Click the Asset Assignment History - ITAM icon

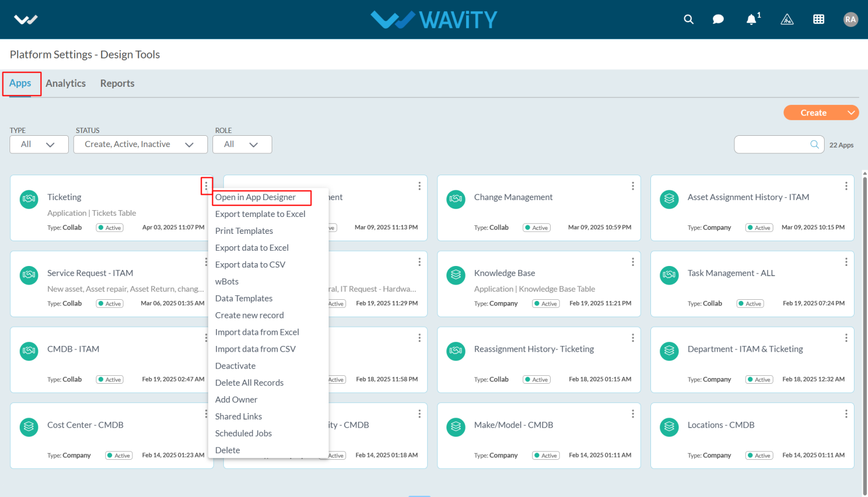pos(669,199)
